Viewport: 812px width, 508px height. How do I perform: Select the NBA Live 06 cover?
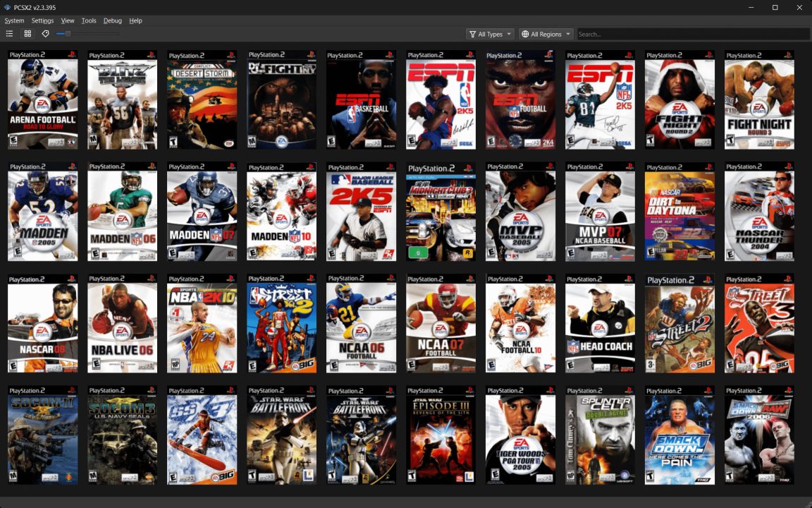[122, 323]
